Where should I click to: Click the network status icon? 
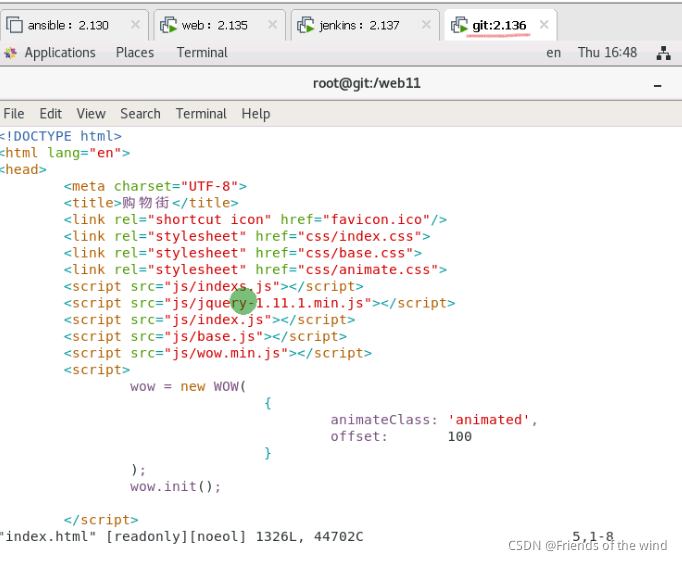click(x=663, y=53)
